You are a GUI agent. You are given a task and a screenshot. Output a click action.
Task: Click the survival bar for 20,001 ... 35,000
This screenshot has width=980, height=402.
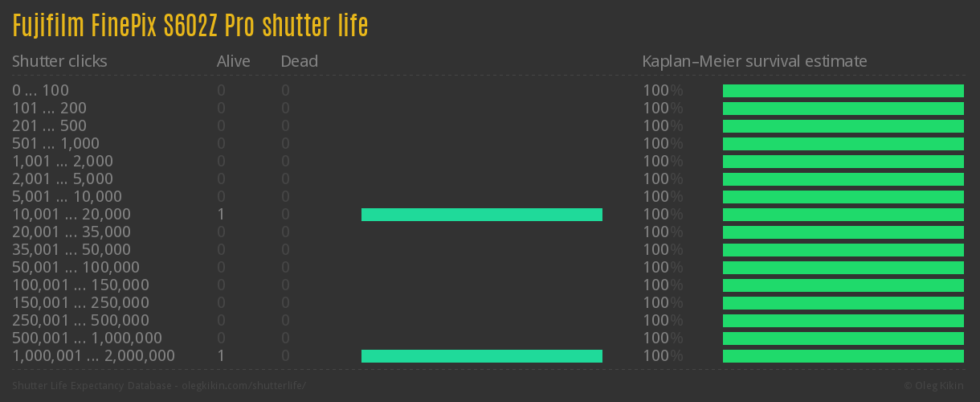tap(843, 232)
